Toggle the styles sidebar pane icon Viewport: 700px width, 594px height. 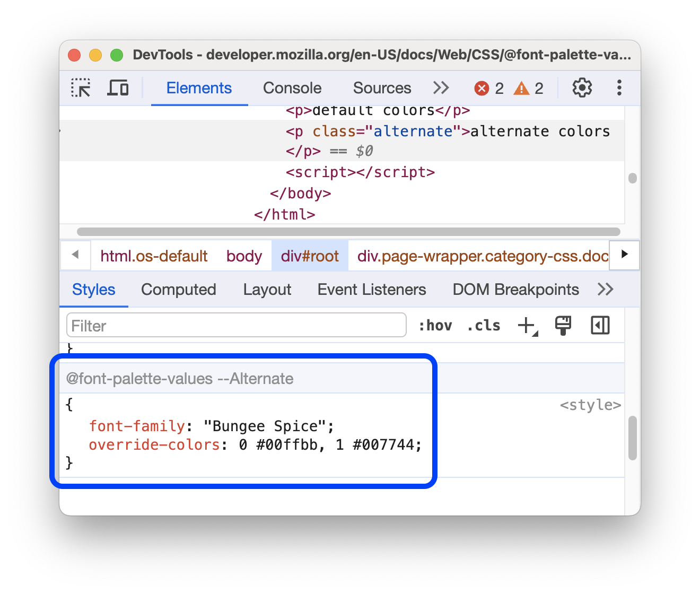click(600, 325)
